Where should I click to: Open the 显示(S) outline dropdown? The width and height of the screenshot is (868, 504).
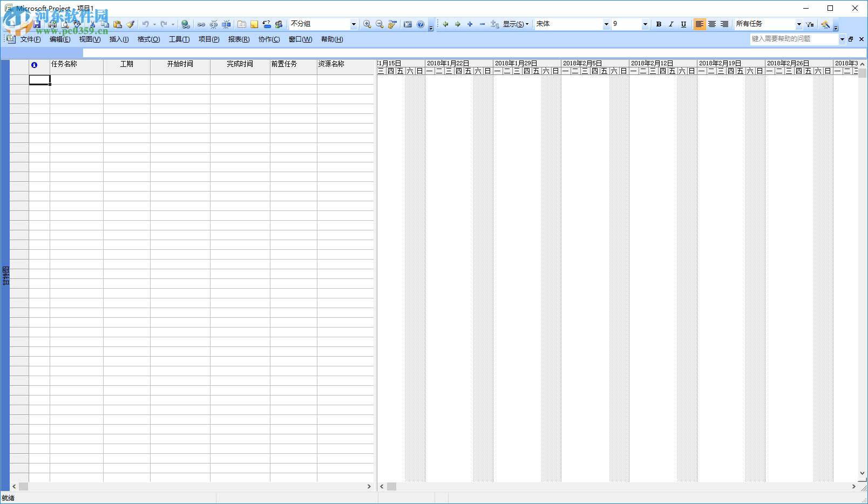[x=515, y=24]
